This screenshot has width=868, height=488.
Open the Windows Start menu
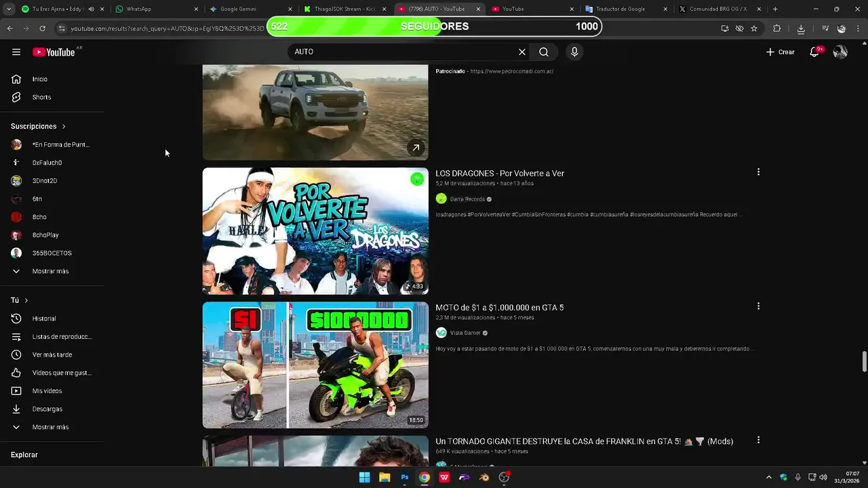coord(364,477)
